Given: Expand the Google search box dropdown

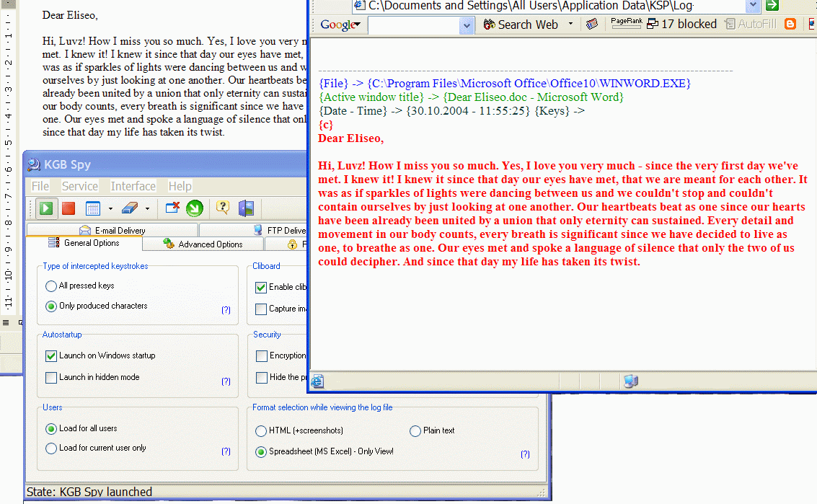Looking at the screenshot, I should [x=467, y=25].
